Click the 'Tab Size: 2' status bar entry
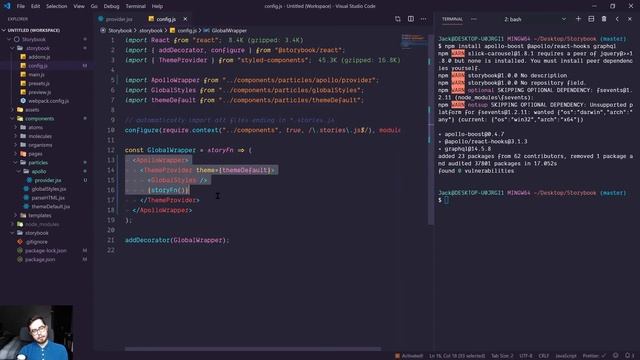 click(x=502, y=356)
